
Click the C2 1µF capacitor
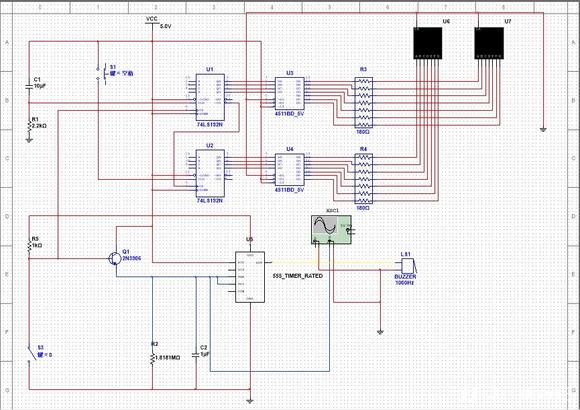(196, 355)
